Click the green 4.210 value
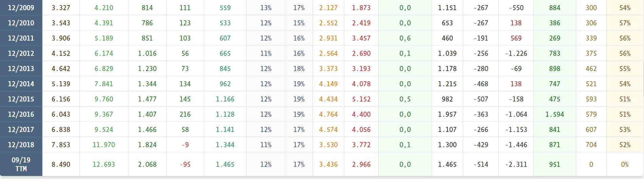Screen dimensions: 644x179 (x=104, y=8)
